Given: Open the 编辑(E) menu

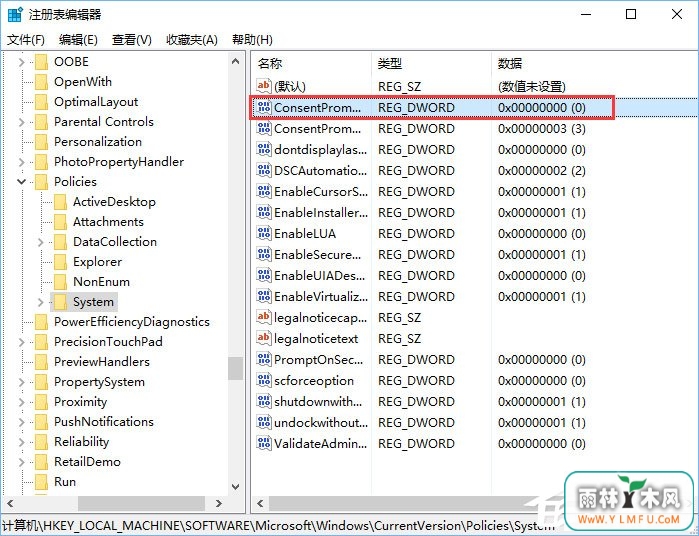Looking at the screenshot, I should pos(78,40).
